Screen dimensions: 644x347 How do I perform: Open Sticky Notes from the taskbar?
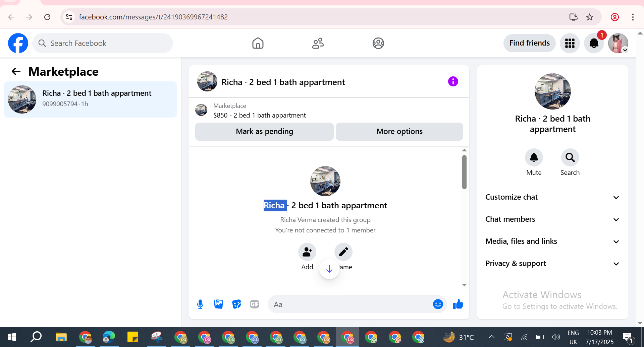(133, 337)
